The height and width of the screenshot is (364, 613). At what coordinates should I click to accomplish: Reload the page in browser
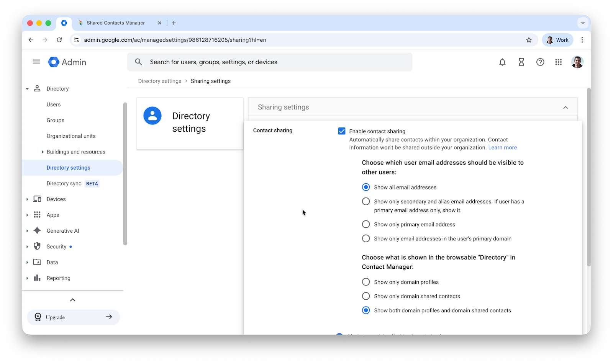click(59, 40)
